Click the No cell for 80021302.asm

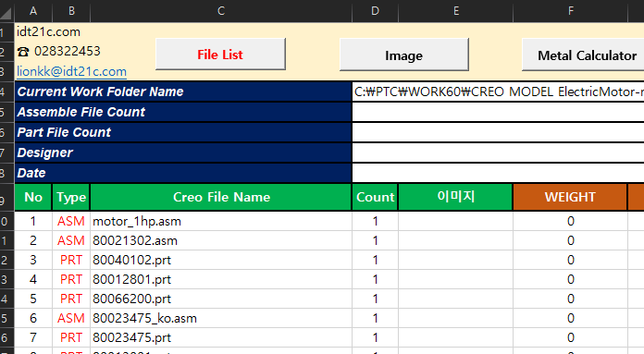pos(33,240)
